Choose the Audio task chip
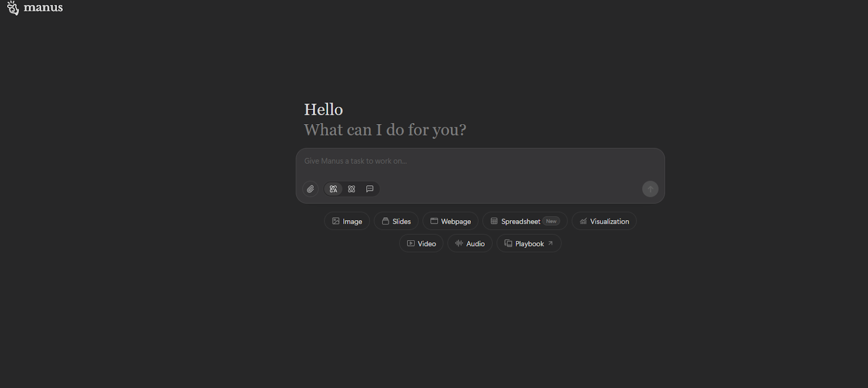 tap(470, 243)
